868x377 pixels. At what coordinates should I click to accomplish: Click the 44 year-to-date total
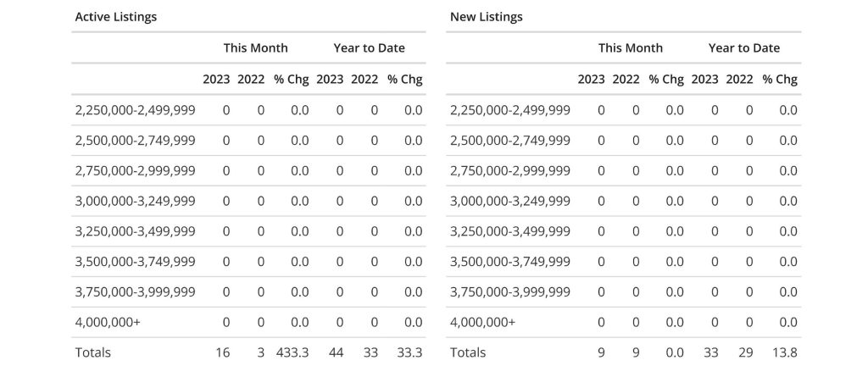(337, 352)
